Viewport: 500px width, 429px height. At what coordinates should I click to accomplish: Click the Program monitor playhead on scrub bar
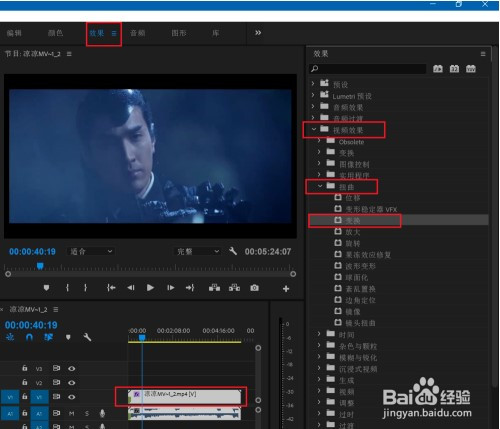(40, 266)
